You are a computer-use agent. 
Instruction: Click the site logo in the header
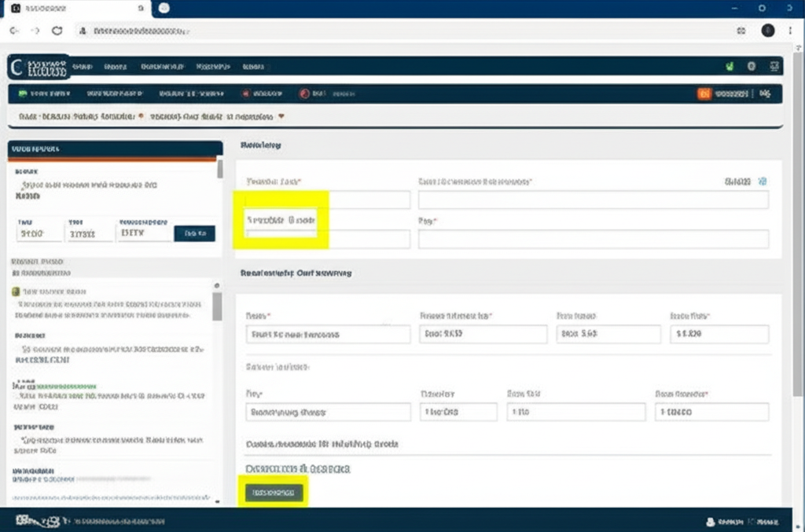click(39, 68)
